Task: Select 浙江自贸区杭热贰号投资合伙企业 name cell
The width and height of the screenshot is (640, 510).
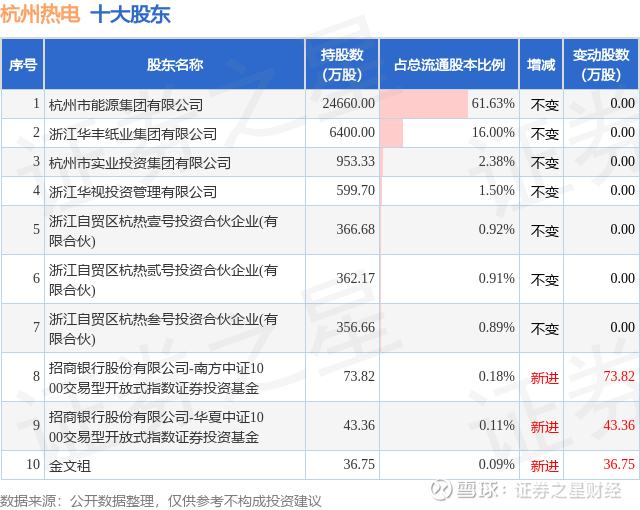Action: [x=175, y=279]
